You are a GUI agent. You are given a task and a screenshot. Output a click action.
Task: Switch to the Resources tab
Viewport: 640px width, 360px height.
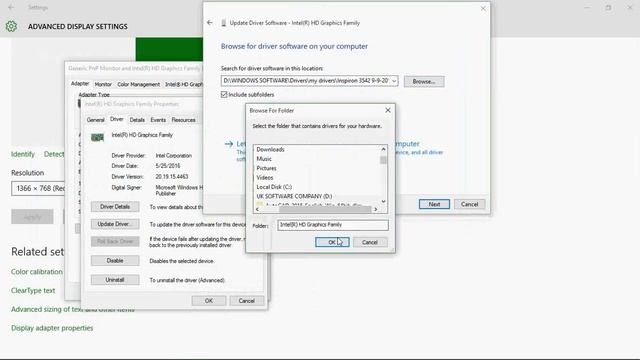click(183, 120)
